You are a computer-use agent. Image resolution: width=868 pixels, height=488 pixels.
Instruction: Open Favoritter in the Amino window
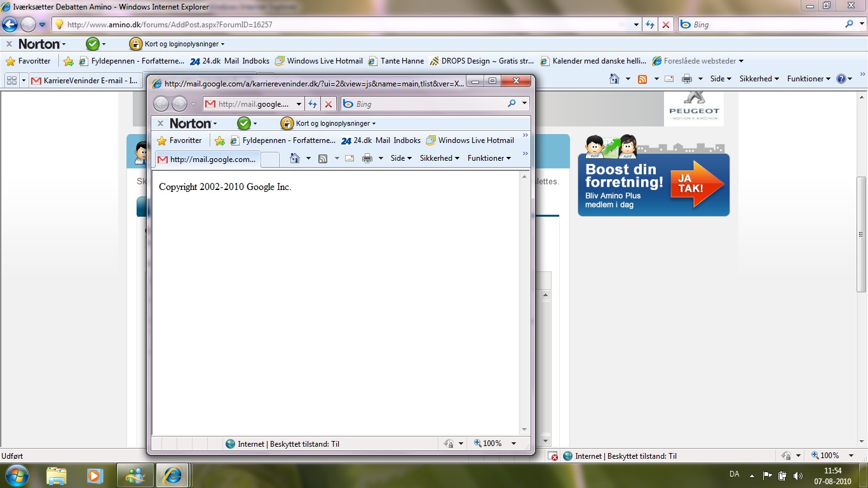pyautogui.click(x=28, y=61)
